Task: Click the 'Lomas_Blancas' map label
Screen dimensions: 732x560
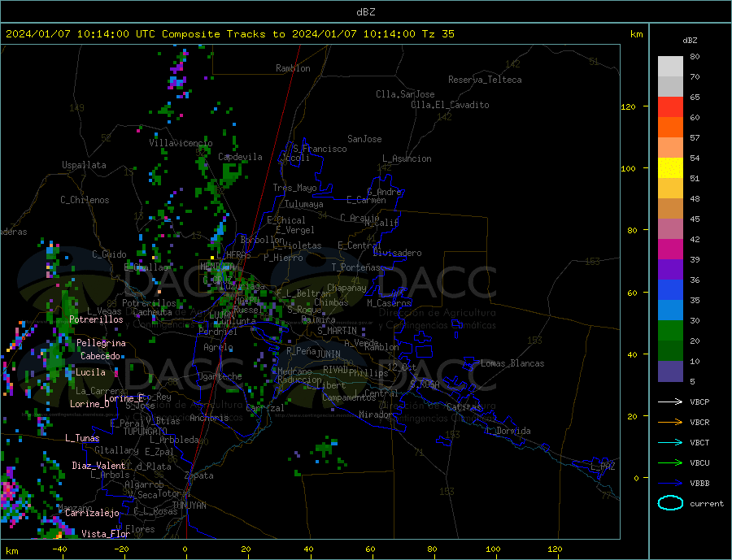Action: [512, 363]
